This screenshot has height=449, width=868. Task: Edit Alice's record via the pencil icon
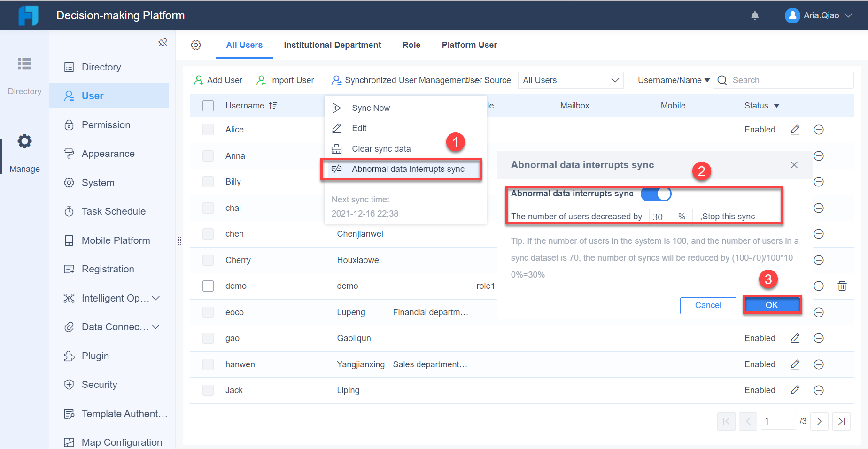tap(795, 130)
